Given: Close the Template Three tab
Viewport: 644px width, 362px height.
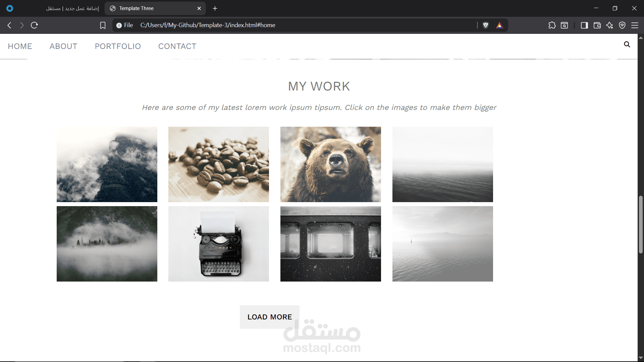Looking at the screenshot, I should [199, 8].
